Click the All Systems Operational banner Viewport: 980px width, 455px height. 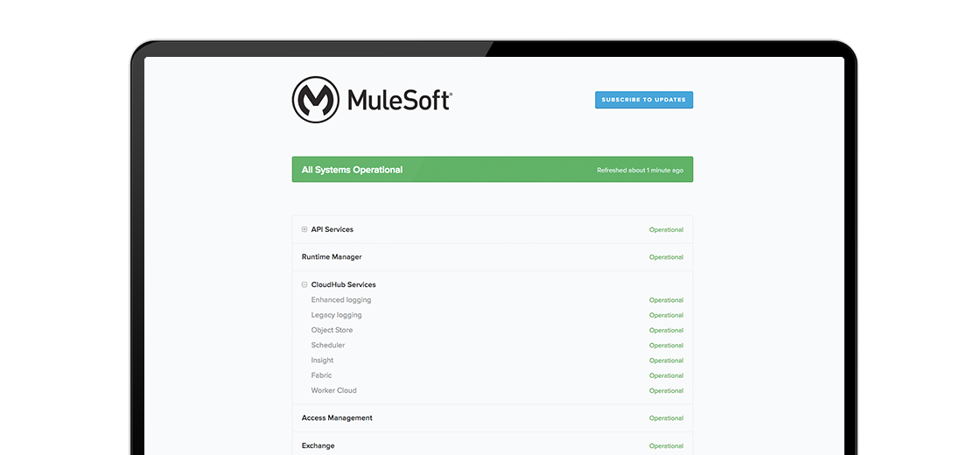(493, 170)
